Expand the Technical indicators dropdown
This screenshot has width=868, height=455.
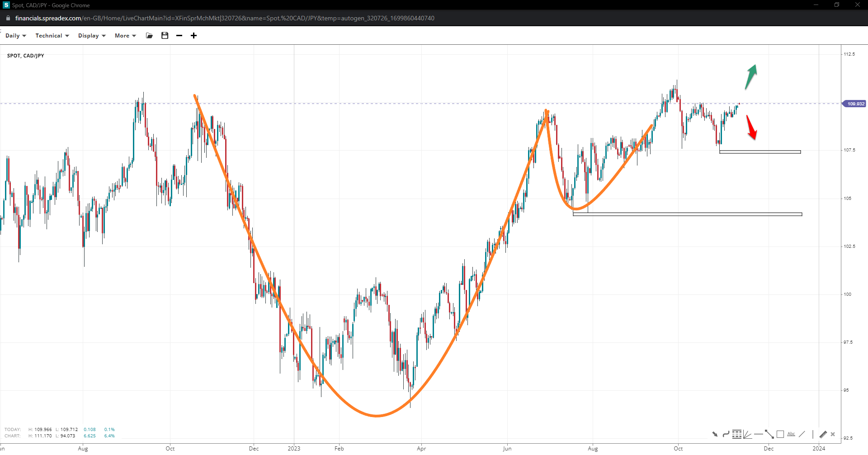pos(52,36)
